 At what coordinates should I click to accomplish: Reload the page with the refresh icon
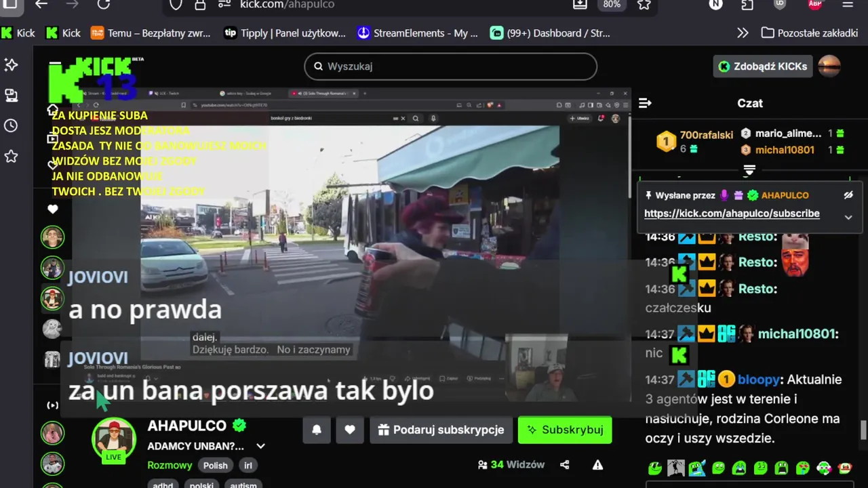point(103,4)
